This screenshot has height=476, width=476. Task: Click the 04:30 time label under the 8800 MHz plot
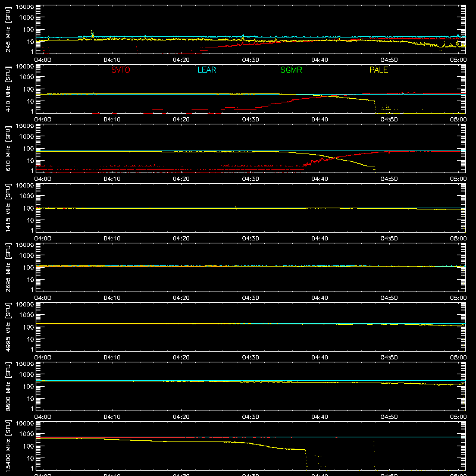coord(250,417)
